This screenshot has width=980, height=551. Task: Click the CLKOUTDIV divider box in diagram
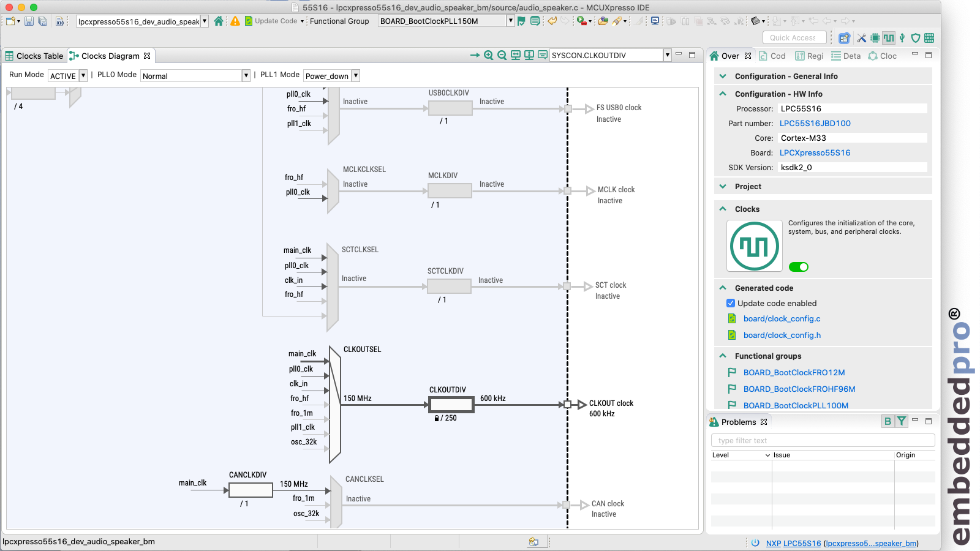click(451, 405)
